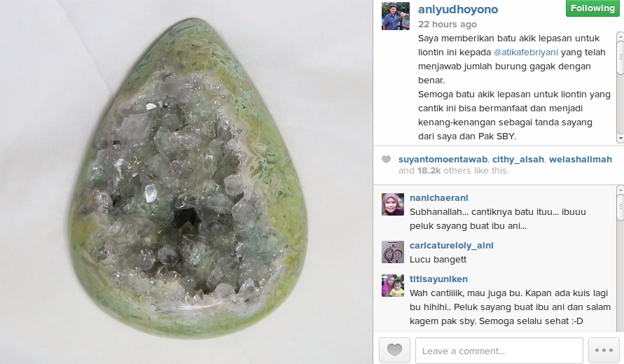Click the Leave a comment field
The height and width of the screenshot is (364, 624).
coord(499,351)
